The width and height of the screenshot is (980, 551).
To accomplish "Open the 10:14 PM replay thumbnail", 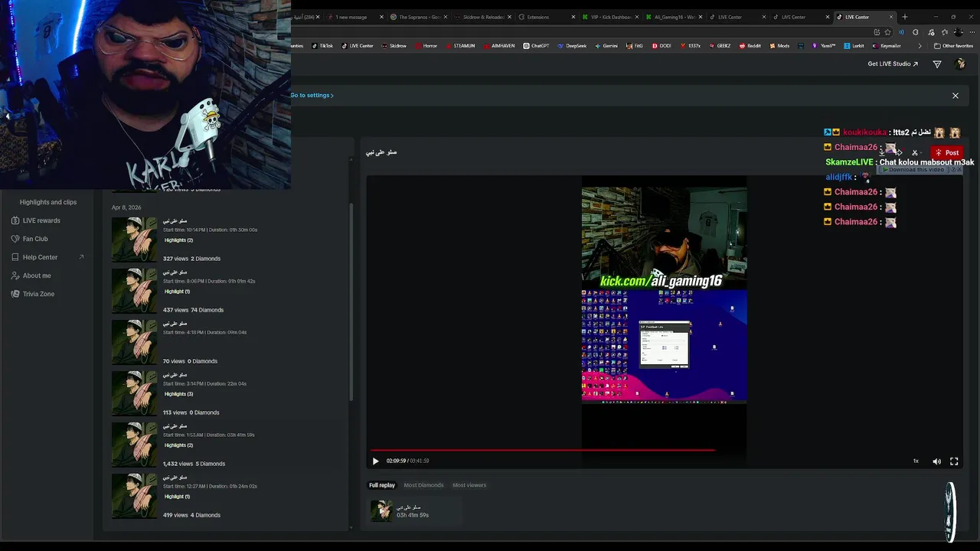I will (134, 240).
